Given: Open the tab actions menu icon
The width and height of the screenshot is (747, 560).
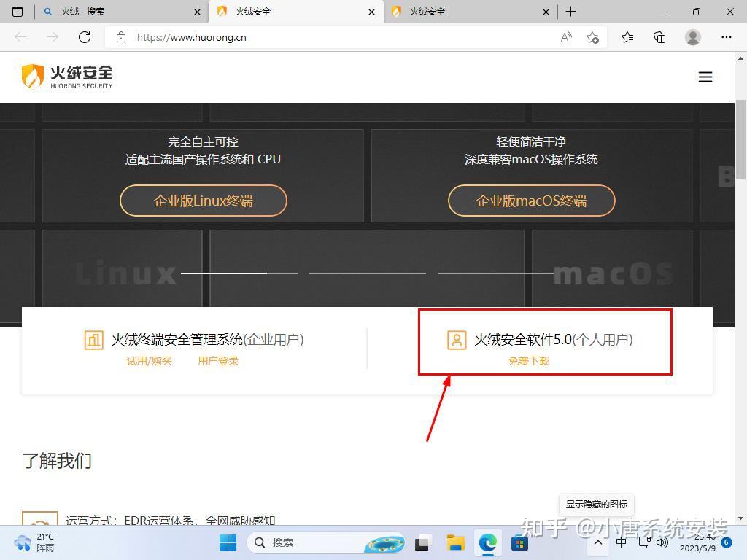Looking at the screenshot, I should coord(18,12).
